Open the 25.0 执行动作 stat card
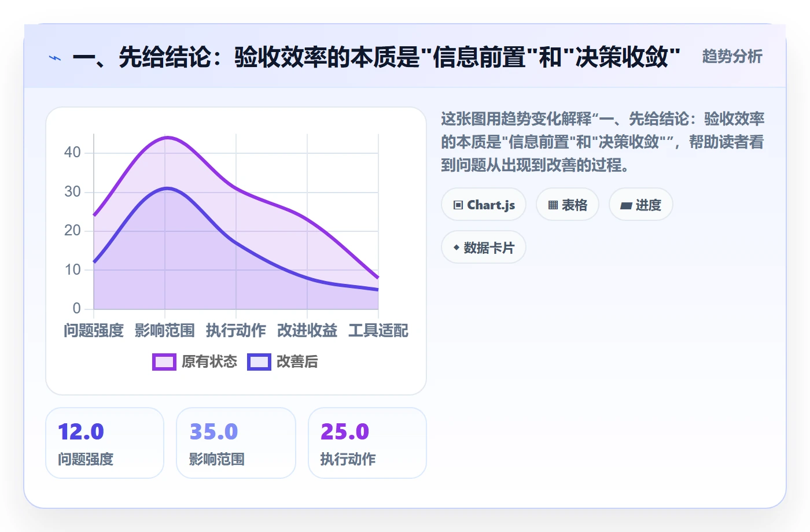The image size is (810, 532). [x=367, y=443]
